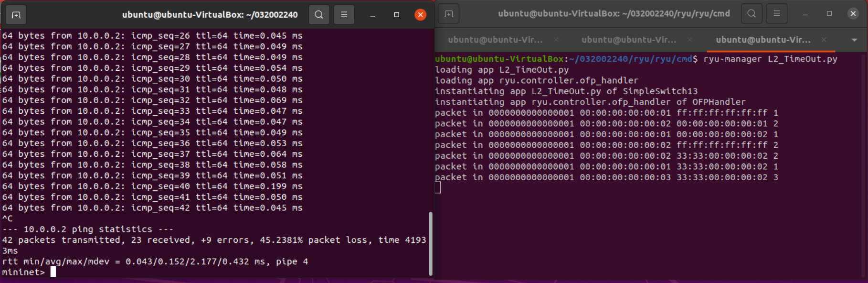Close the second ryu terminal tab
Screen dimensions: 868x283
pyautogui.click(x=690, y=40)
